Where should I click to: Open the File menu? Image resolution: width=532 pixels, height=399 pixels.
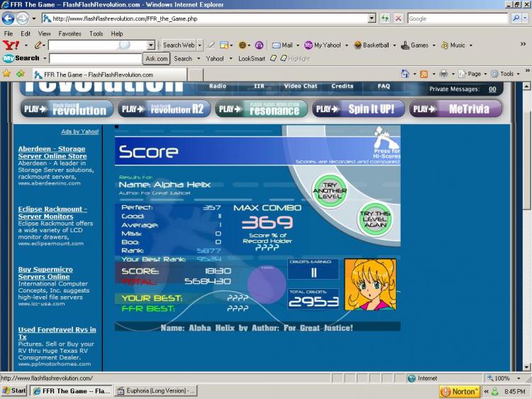click(8, 33)
